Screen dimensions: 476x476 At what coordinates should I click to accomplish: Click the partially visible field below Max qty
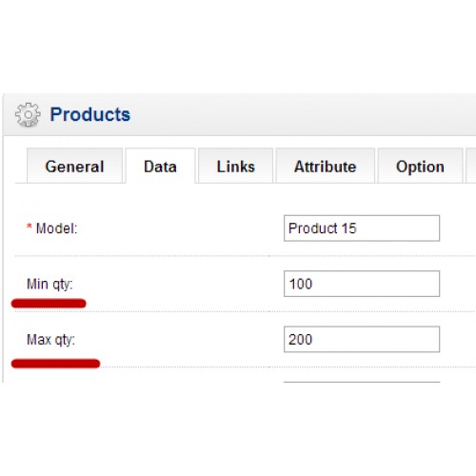pos(362,382)
